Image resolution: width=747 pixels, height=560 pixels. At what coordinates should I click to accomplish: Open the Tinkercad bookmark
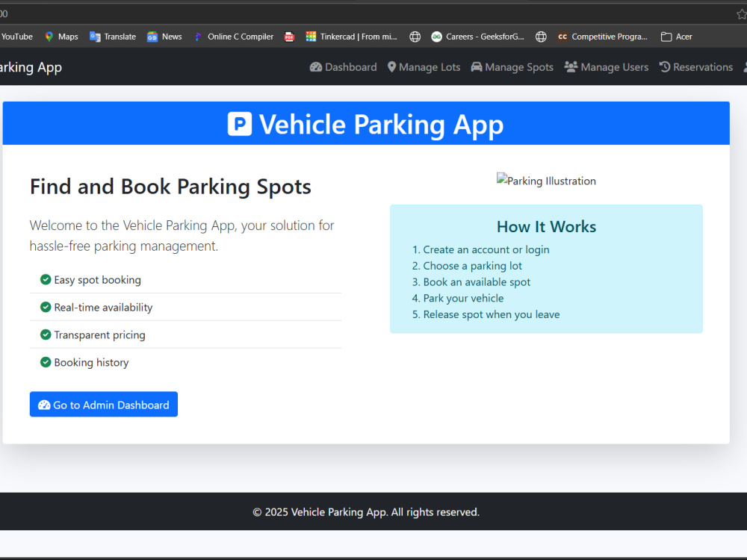coord(352,37)
